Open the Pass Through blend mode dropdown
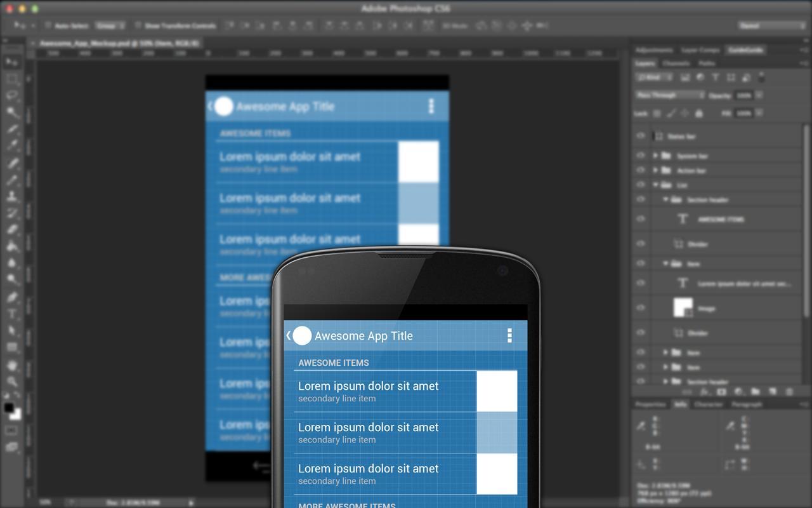 pos(670,95)
